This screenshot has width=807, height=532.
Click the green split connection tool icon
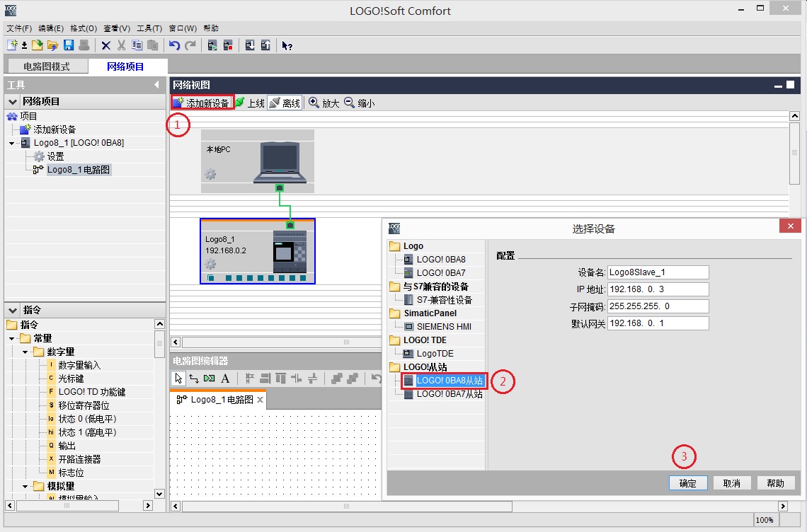[209, 378]
